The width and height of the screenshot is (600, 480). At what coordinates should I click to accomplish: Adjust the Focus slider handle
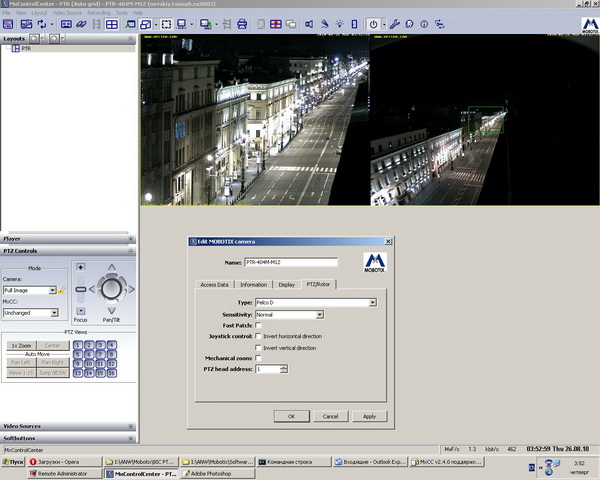tap(80, 289)
